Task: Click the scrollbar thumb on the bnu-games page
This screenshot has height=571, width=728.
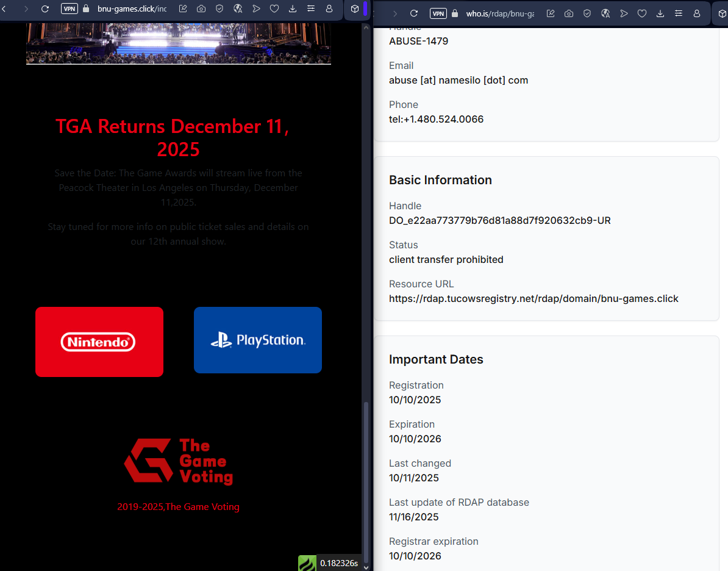Action: pyautogui.click(x=366, y=482)
